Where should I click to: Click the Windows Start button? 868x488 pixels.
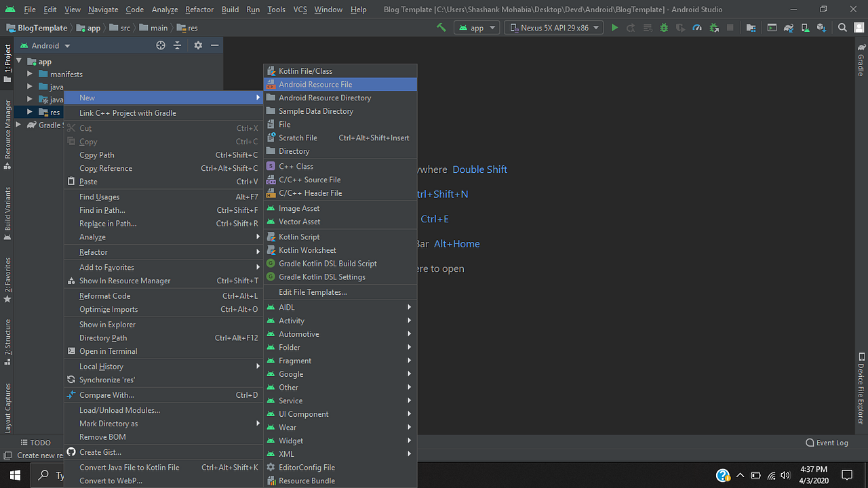[x=14, y=475]
